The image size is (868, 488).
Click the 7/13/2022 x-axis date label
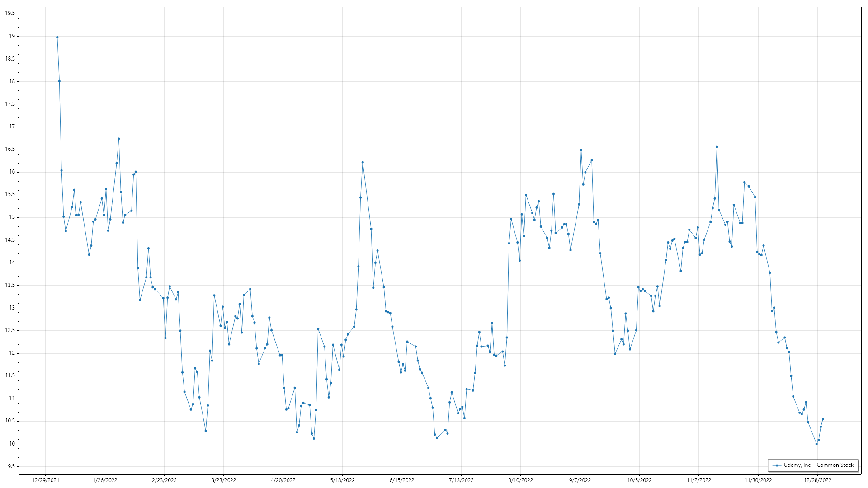click(461, 480)
